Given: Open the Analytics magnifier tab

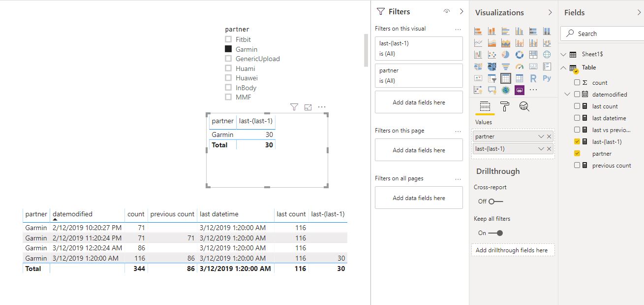Looking at the screenshot, I should click(524, 106).
